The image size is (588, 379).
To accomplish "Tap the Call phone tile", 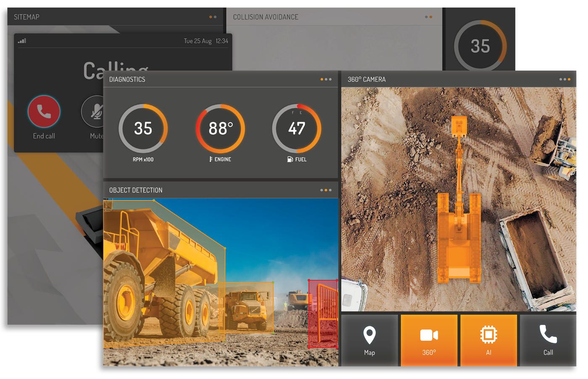I will [548, 340].
